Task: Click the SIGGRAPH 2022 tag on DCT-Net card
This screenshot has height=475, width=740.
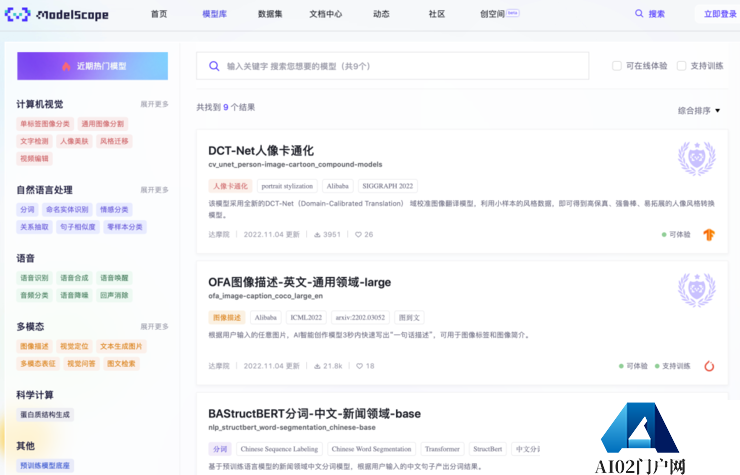Action: click(x=388, y=187)
